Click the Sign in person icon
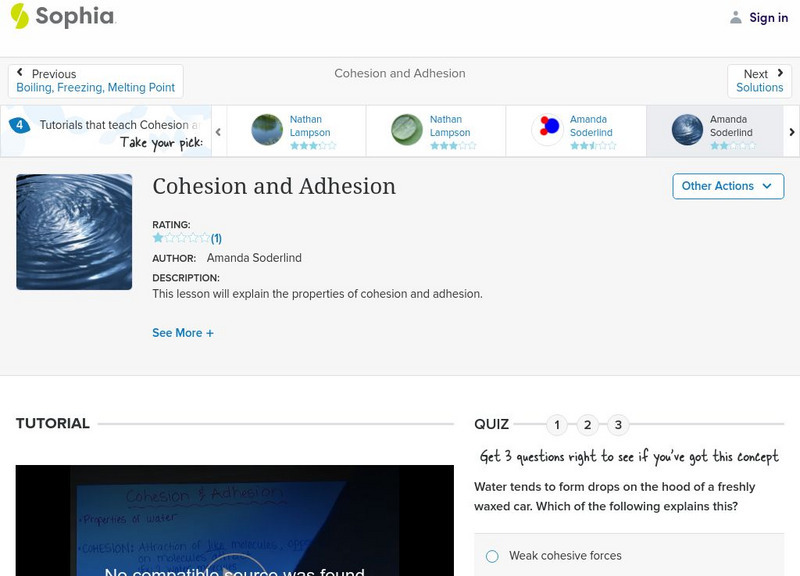This screenshot has width=800, height=576. [734, 17]
